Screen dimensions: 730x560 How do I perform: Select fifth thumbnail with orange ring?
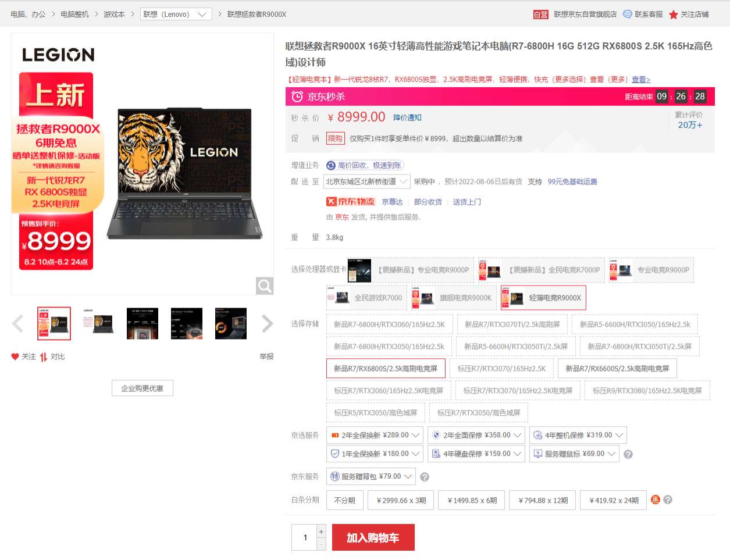(x=231, y=323)
